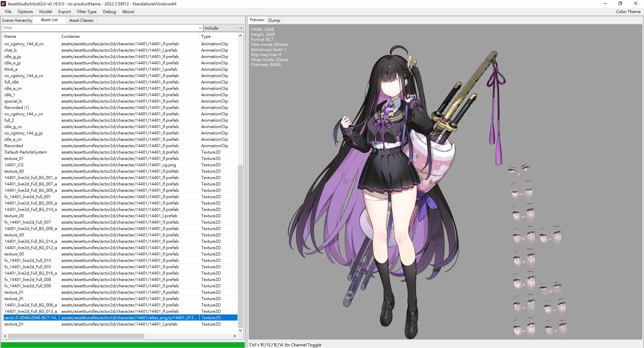This screenshot has height=348, width=644.
Task: Switch to the Scene Hierarchy tab
Action: click(17, 20)
